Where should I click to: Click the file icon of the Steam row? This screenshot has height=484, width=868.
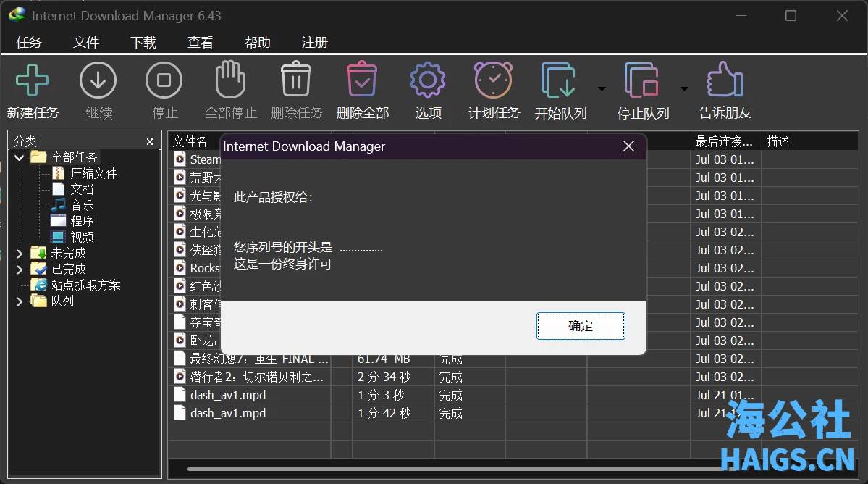180,159
